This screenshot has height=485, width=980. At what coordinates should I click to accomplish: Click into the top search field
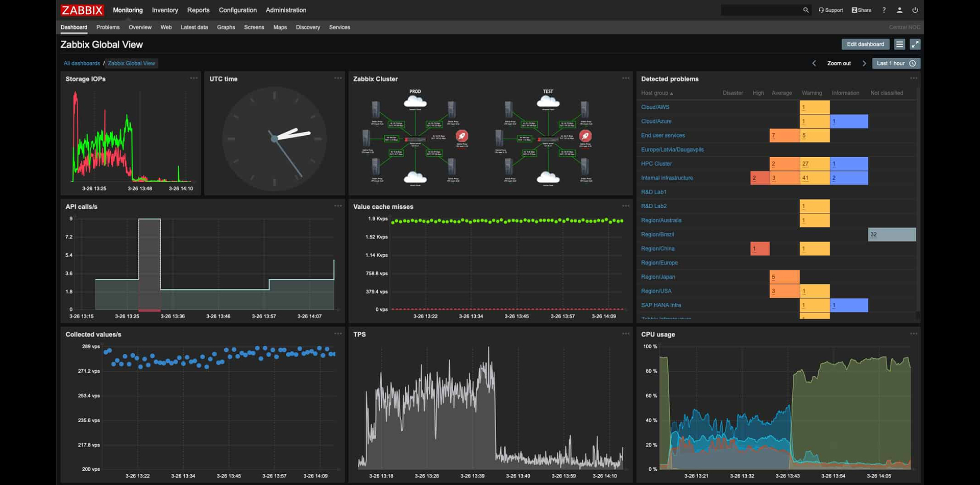coord(761,10)
